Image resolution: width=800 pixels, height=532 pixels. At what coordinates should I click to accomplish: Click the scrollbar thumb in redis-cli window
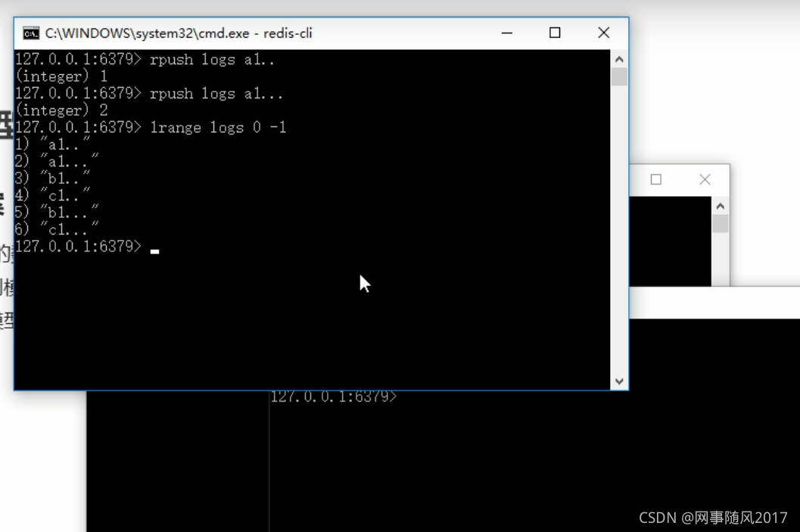coord(619,77)
